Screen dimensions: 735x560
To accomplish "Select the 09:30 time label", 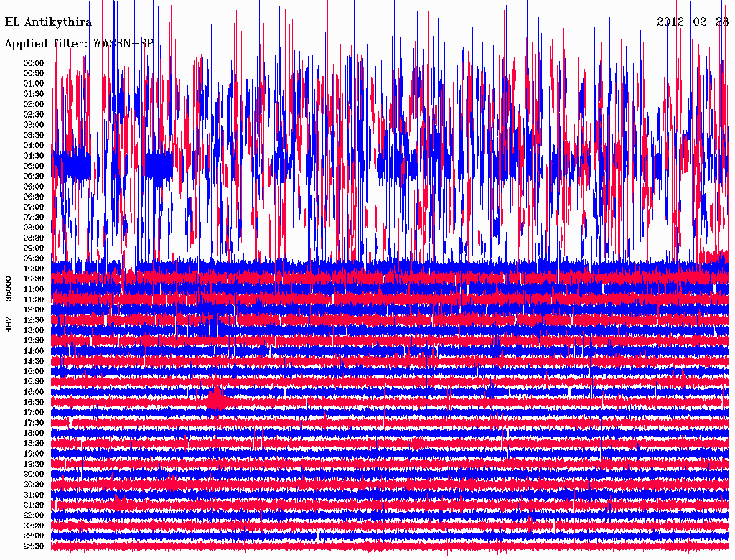I will (x=34, y=258).
